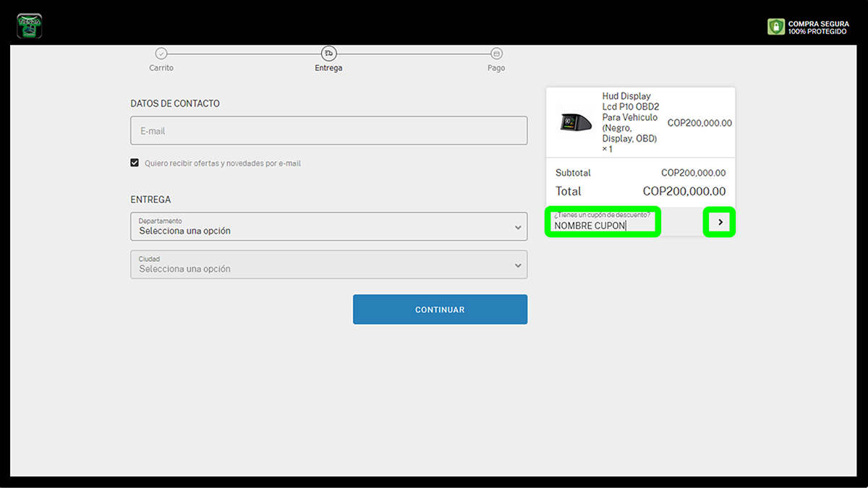Focus the E-mail input field

(x=328, y=131)
